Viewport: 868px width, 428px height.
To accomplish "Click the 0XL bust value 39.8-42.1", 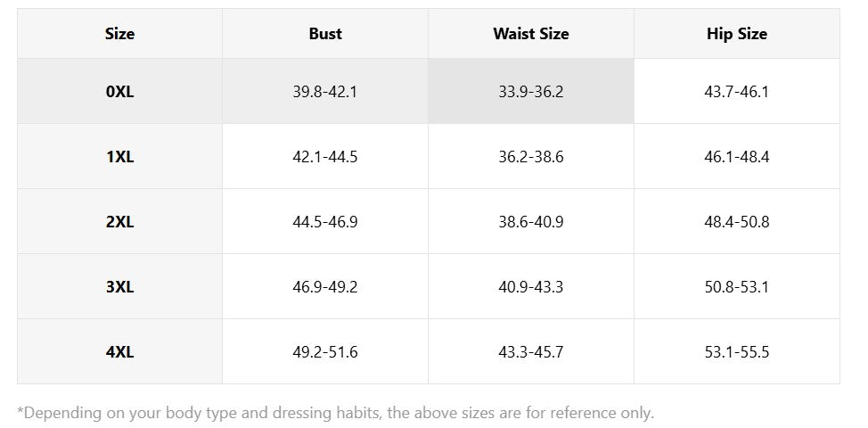I will coord(325,91).
